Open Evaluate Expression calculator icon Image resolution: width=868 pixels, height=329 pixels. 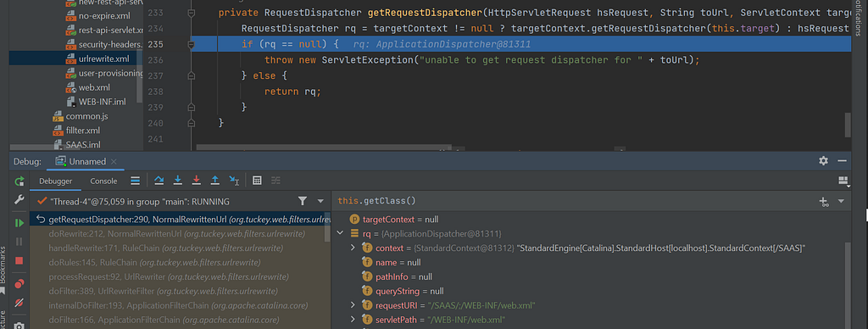pyautogui.click(x=257, y=181)
